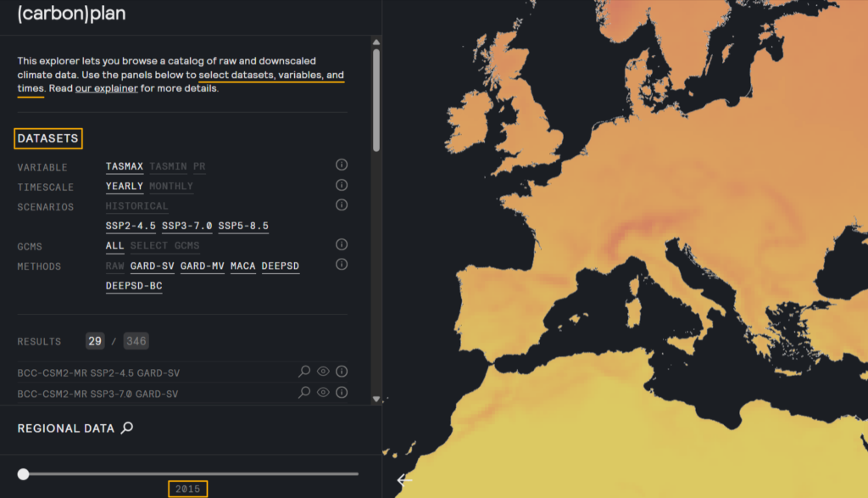Select the SSP5-8.5 scenario

(243, 226)
